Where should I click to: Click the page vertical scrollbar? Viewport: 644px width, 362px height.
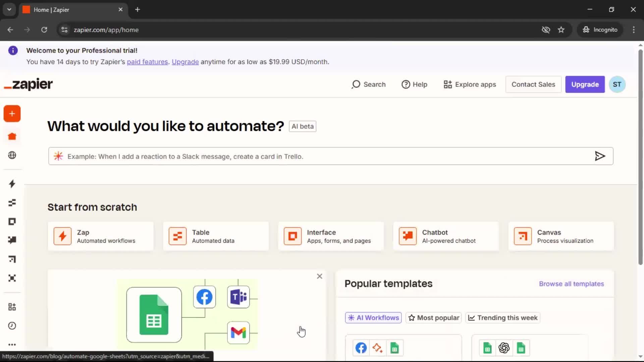pyautogui.click(x=640, y=158)
